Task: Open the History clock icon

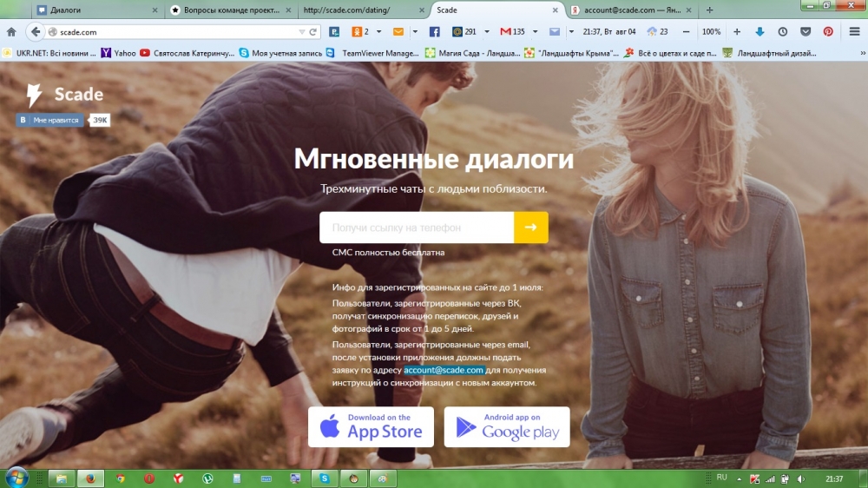Action: (x=783, y=32)
